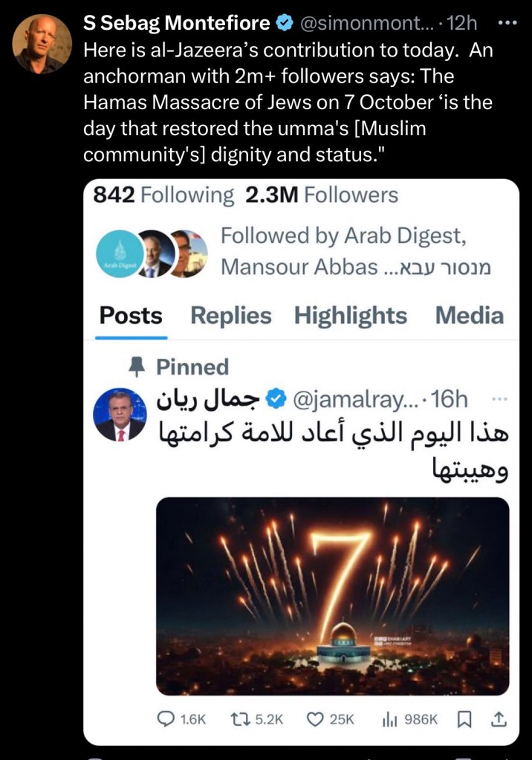This screenshot has width=532, height=760.
Task: Select the Posts tab
Action: tap(131, 316)
